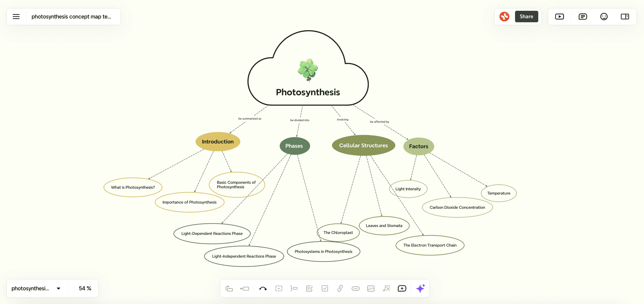This screenshot has height=304, width=644.
Task: Open the notes editor tool
Action: pos(309,288)
